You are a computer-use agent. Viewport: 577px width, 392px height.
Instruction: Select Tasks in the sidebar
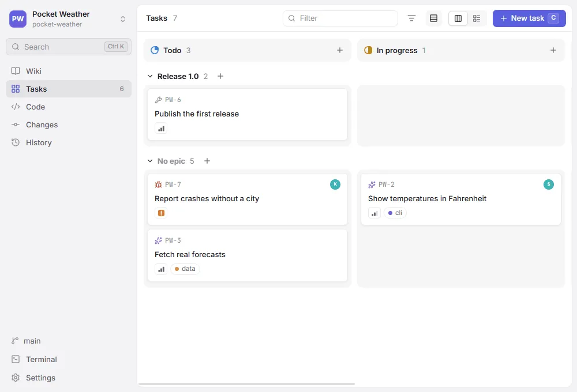(x=69, y=89)
